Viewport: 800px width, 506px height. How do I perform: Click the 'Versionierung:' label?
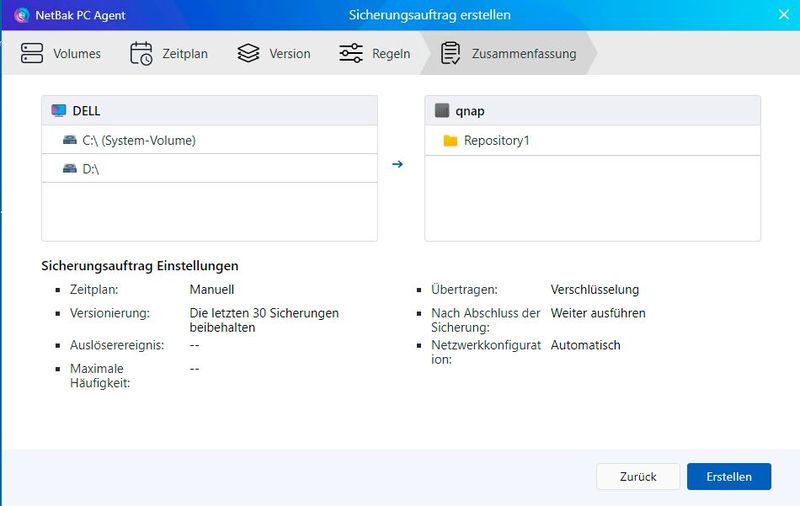click(110, 313)
